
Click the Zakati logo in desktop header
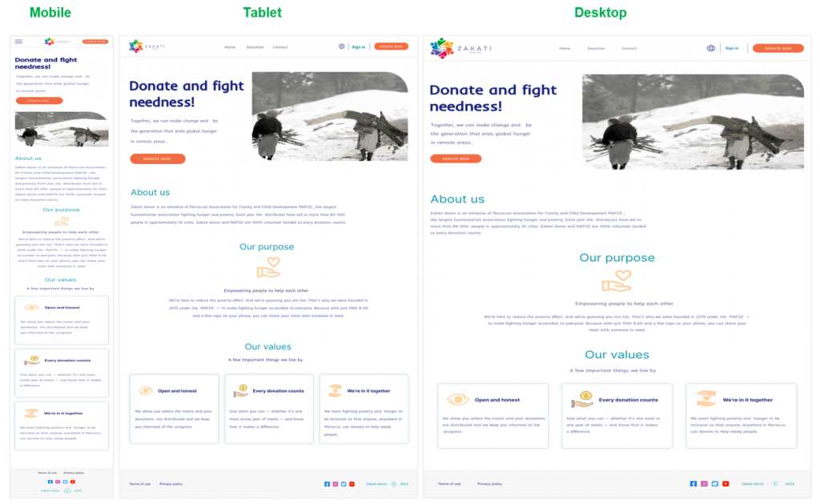click(x=461, y=48)
